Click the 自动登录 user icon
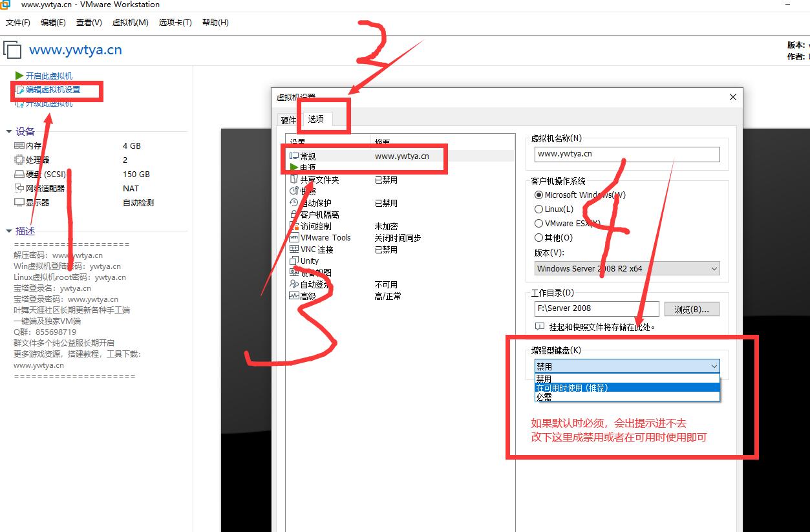810x532 pixels. click(294, 284)
